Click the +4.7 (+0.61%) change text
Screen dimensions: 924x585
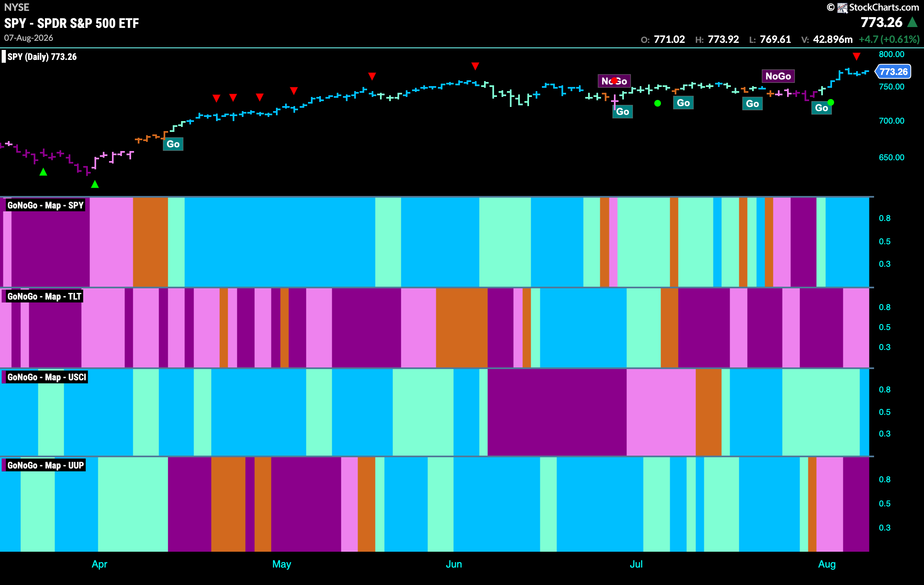[x=889, y=39]
